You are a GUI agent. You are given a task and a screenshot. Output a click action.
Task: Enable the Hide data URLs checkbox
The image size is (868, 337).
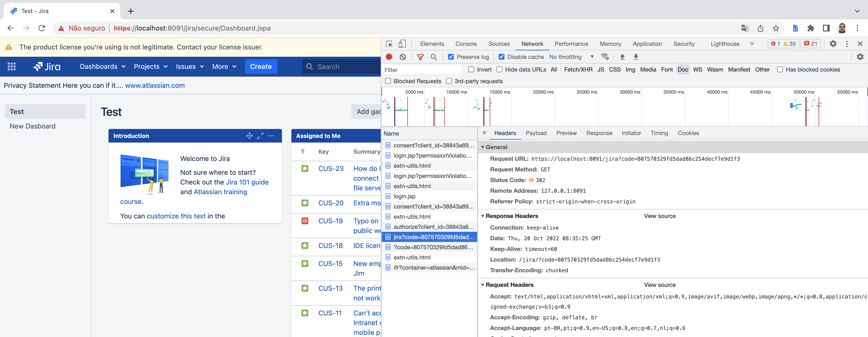point(499,70)
